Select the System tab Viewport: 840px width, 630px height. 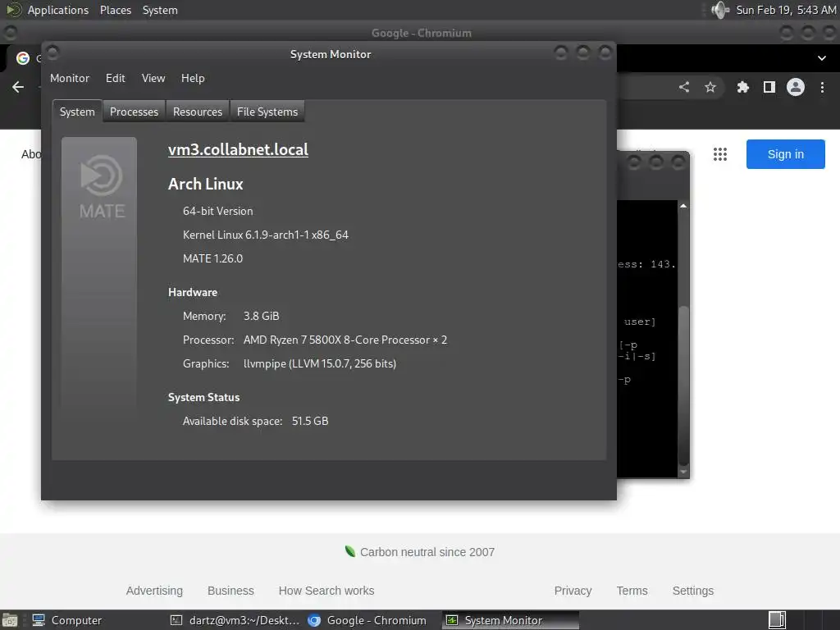tap(77, 112)
